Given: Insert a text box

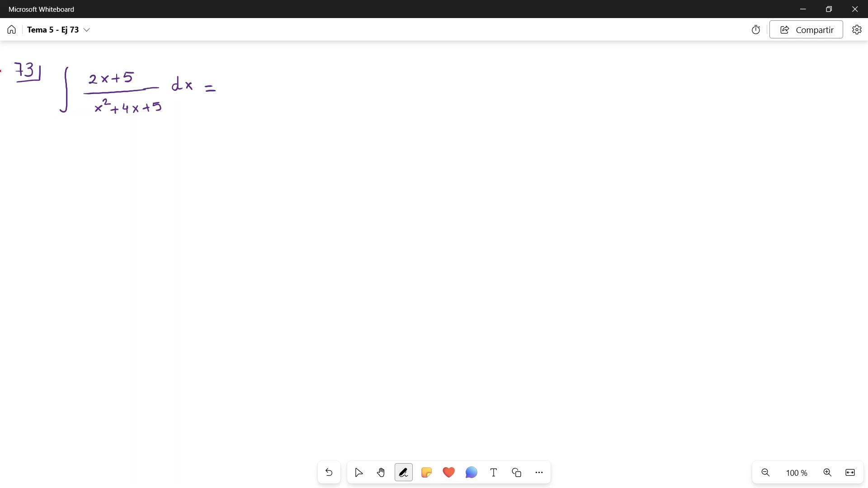Looking at the screenshot, I should (x=494, y=473).
